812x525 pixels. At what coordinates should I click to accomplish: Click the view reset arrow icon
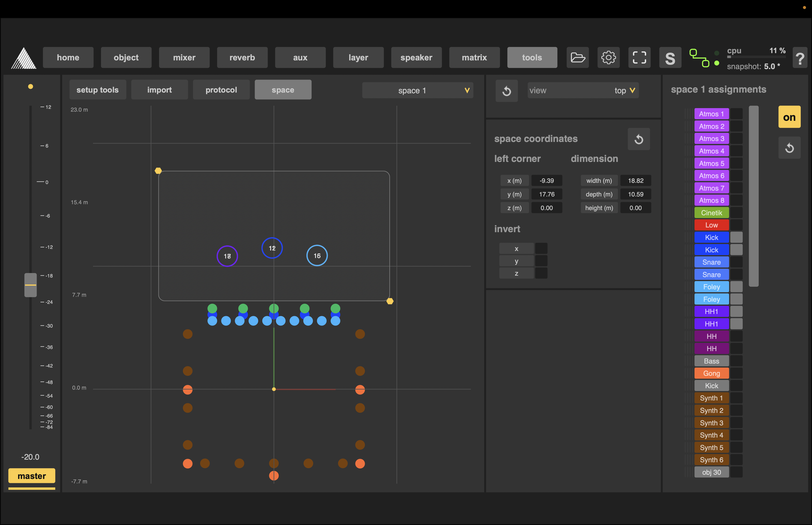click(x=506, y=91)
